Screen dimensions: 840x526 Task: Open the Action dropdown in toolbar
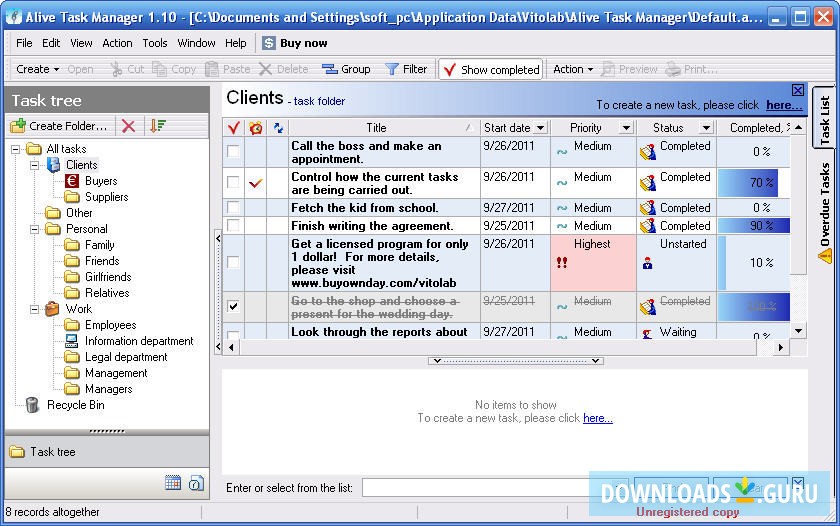coord(573,69)
